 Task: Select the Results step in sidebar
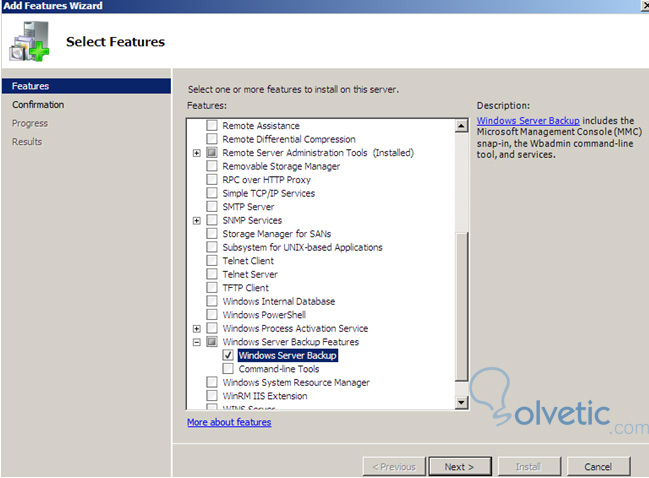pyautogui.click(x=27, y=142)
